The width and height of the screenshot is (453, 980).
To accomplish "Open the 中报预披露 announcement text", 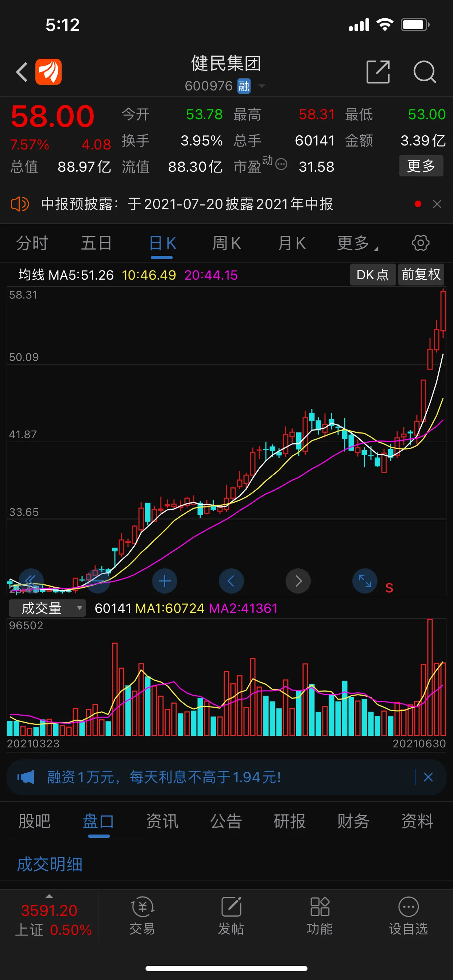I will 187,204.
